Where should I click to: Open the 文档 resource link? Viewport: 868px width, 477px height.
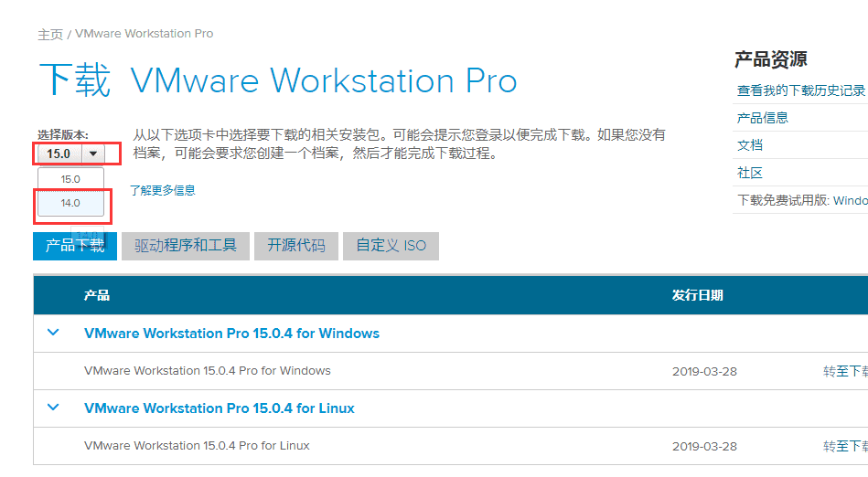[749, 145]
